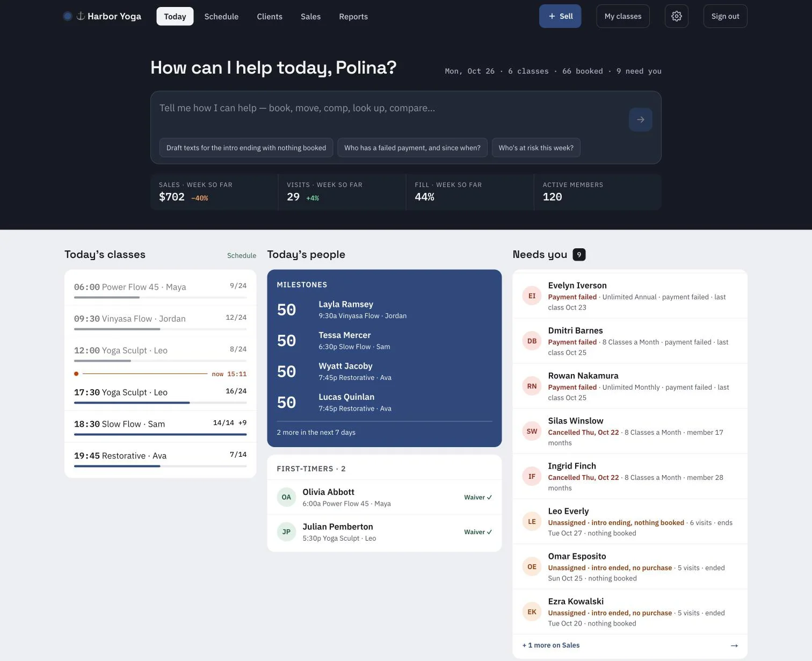
Task: Select Lucas Quinlan's milestone row
Action: [x=385, y=403]
